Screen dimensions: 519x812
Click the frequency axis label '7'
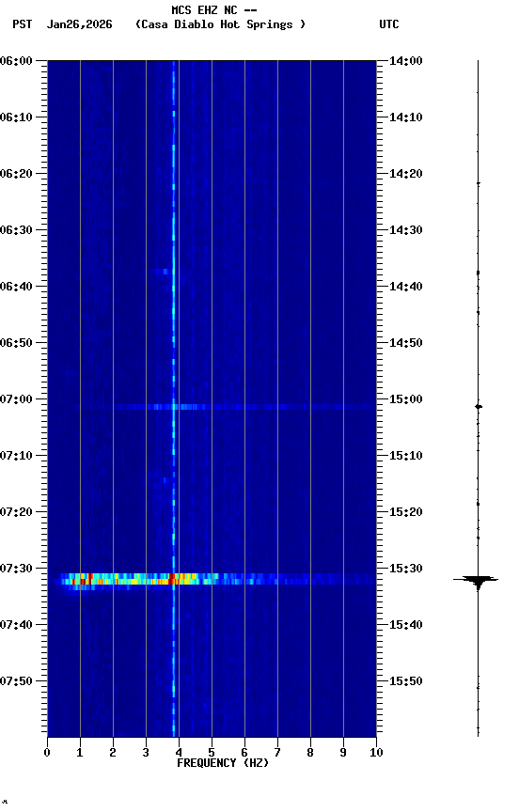coord(277,753)
